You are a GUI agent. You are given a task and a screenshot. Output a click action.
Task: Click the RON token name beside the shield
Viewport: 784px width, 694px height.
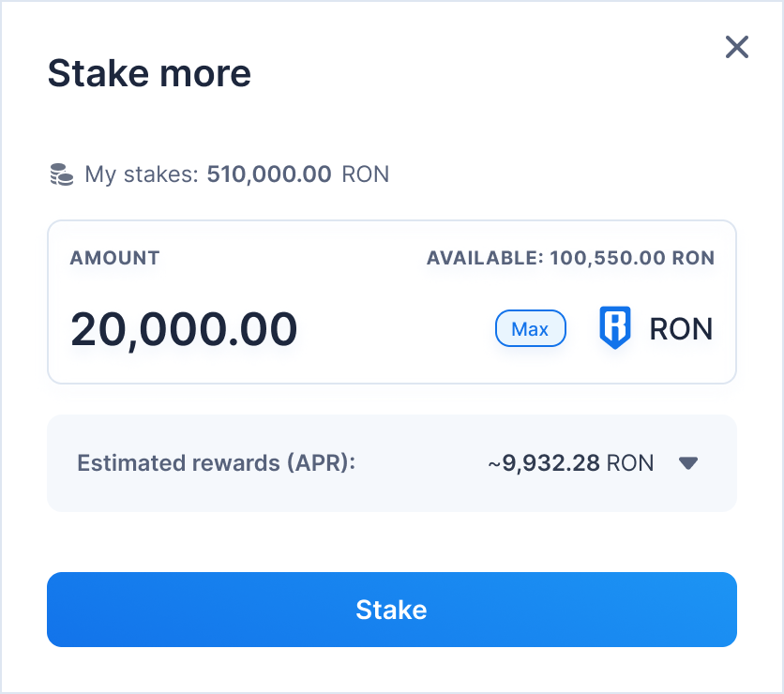(x=681, y=328)
